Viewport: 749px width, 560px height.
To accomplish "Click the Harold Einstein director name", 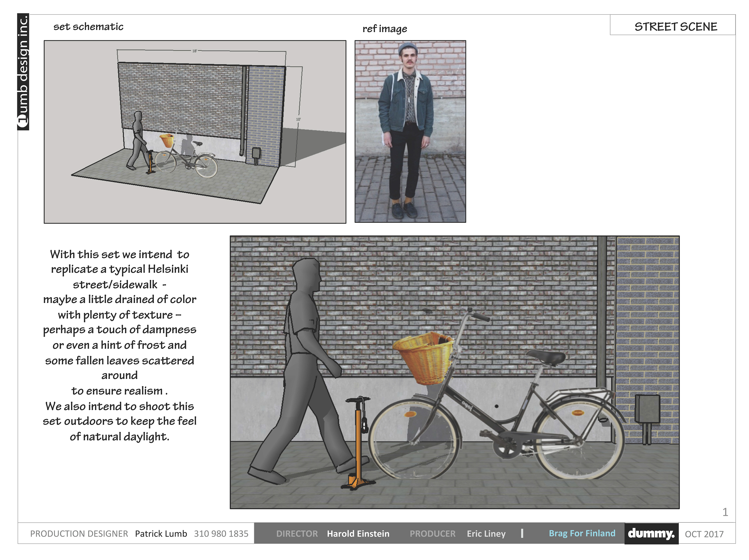I will point(358,534).
